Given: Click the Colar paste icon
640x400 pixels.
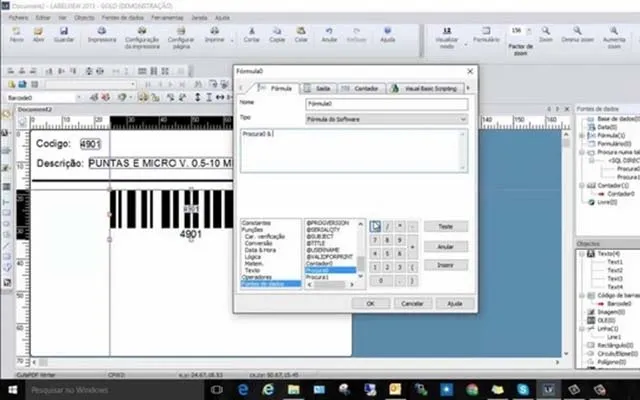Looking at the screenshot, I should point(301,31).
